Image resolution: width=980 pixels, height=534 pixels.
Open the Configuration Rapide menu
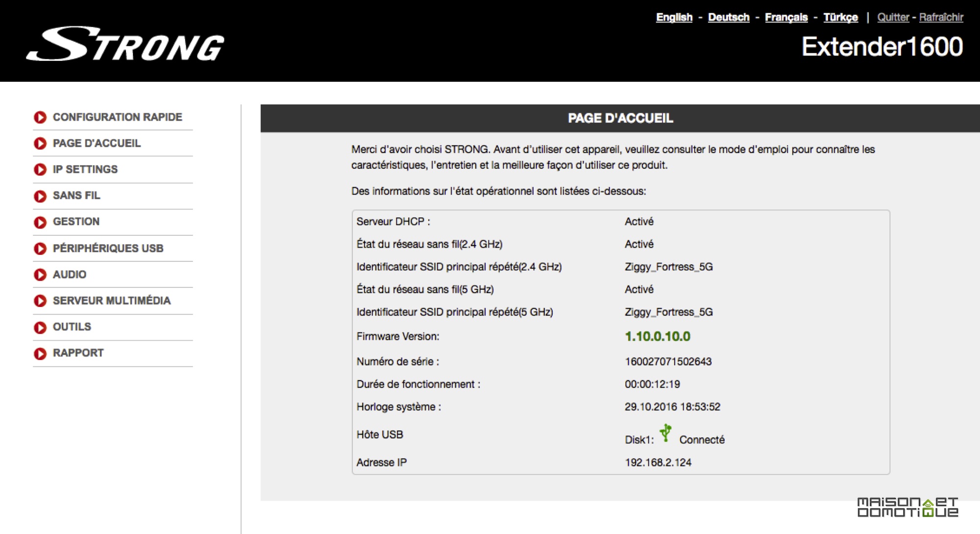coord(118,117)
